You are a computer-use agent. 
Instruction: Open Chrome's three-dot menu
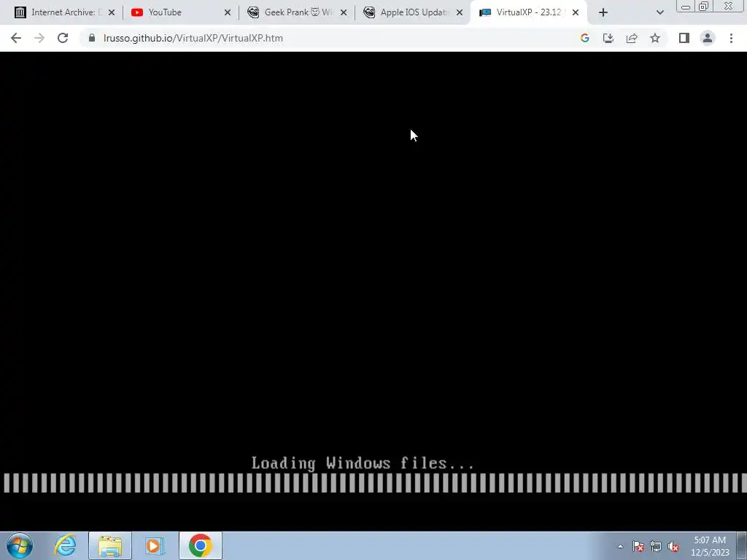(731, 38)
